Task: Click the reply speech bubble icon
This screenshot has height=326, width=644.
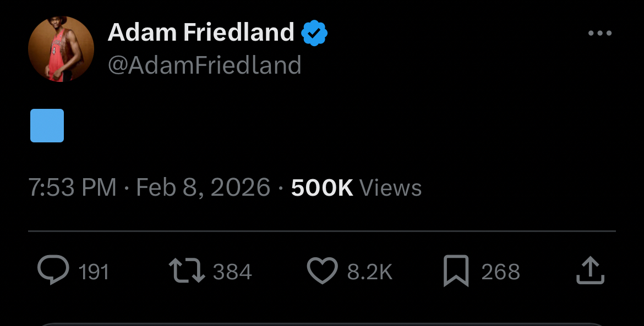Action: click(53, 272)
